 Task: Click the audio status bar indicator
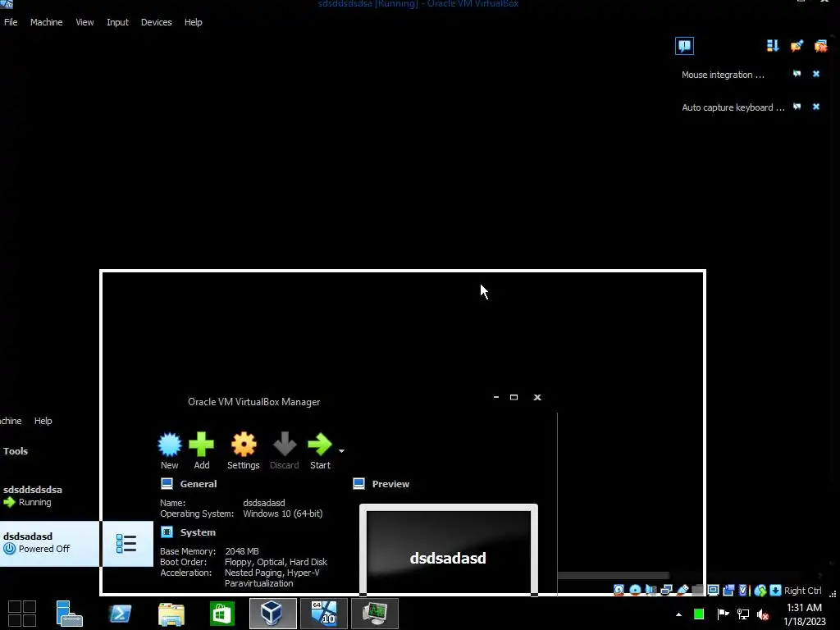[651, 590]
